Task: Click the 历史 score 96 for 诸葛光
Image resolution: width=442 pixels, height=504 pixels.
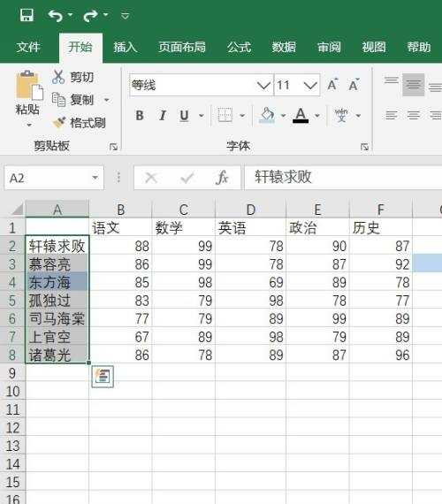Action: [x=381, y=355]
